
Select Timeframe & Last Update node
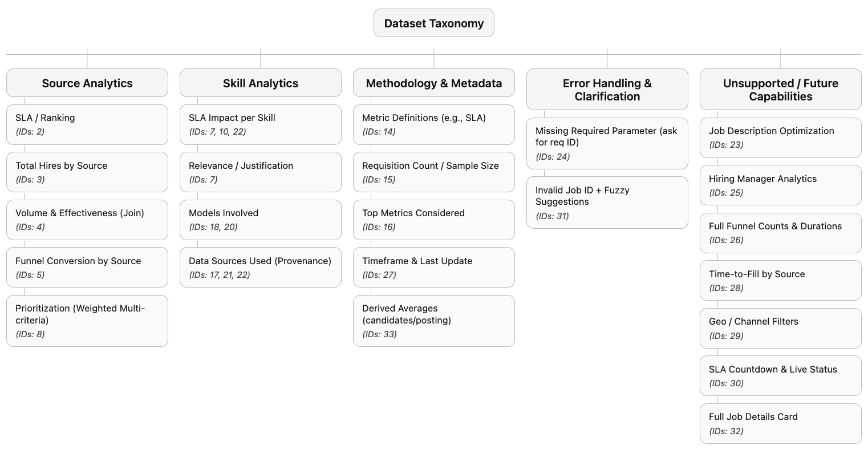click(434, 267)
